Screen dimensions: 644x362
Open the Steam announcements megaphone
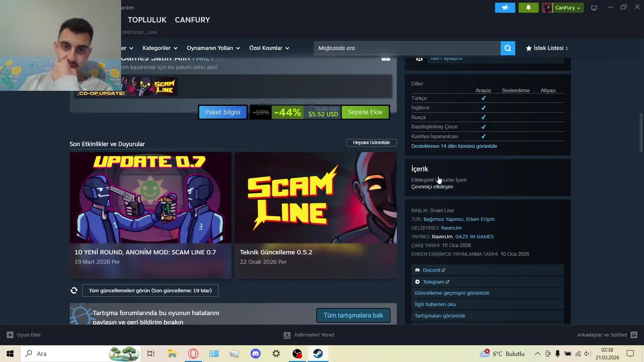pos(505,8)
